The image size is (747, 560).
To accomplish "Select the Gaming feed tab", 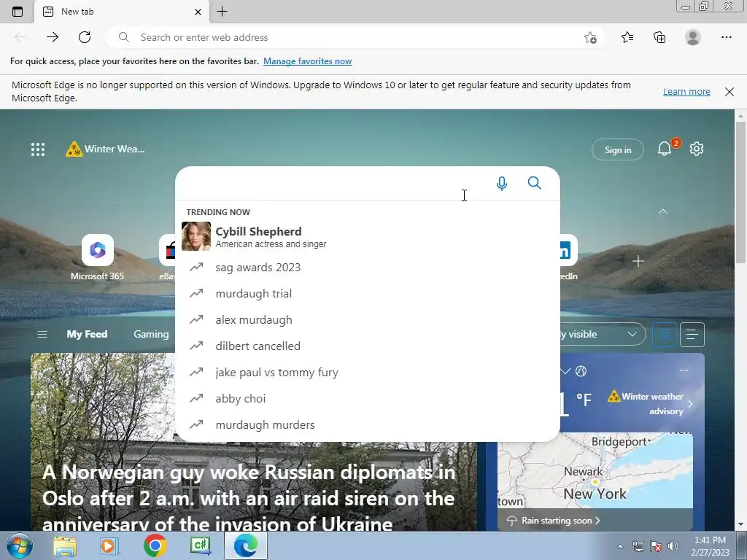I will click(151, 334).
